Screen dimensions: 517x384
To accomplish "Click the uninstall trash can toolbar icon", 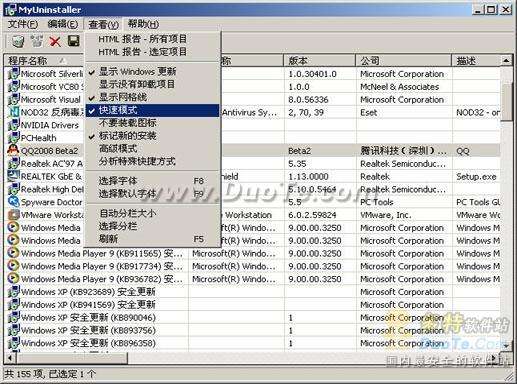I will pyautogui.click(x=18, y=41).
